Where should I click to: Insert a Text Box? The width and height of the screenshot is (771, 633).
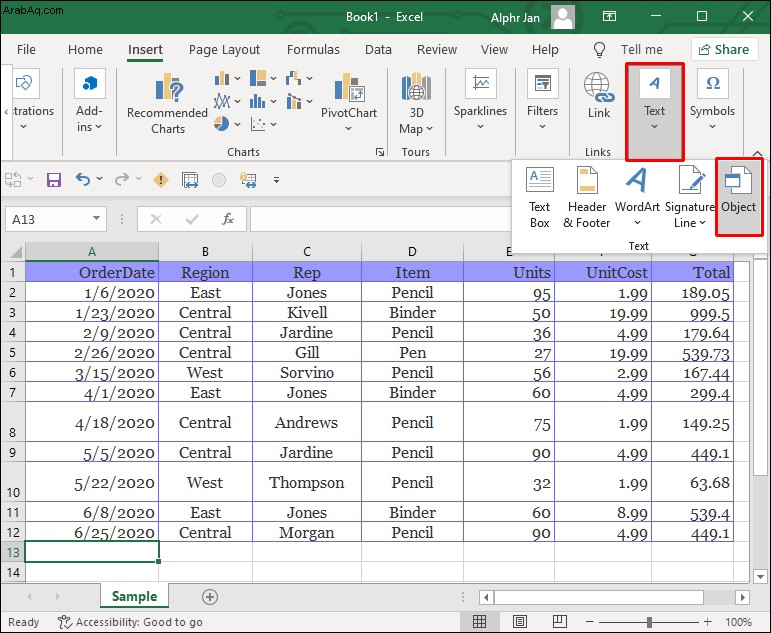[x=539, y=197]
